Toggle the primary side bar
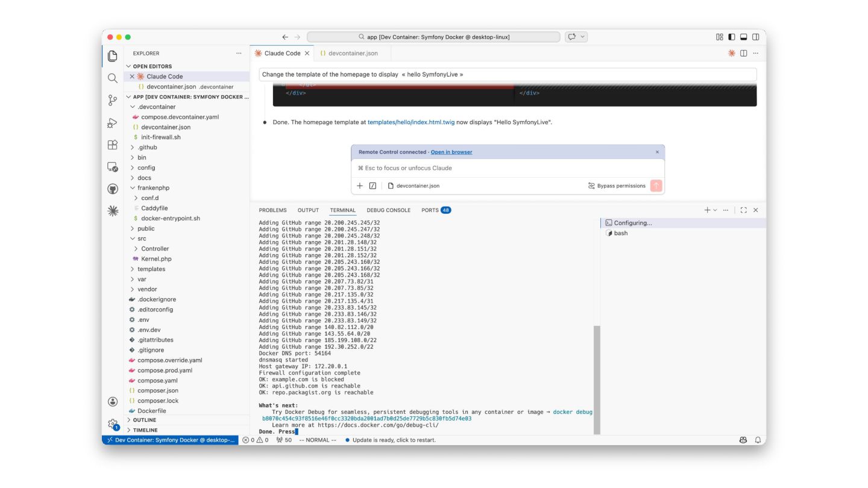Image resolution: width=868 pixels, height=488 pixels. point(732,37)
